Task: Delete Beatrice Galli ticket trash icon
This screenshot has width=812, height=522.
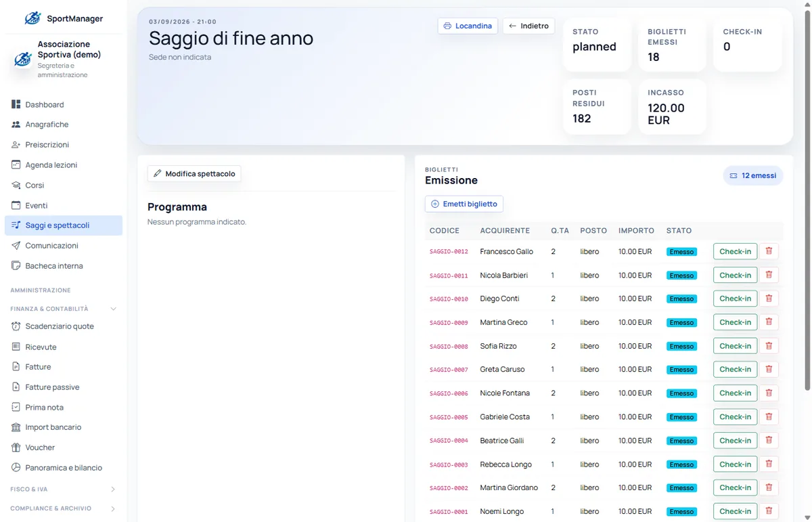Action: coord(769,440)
